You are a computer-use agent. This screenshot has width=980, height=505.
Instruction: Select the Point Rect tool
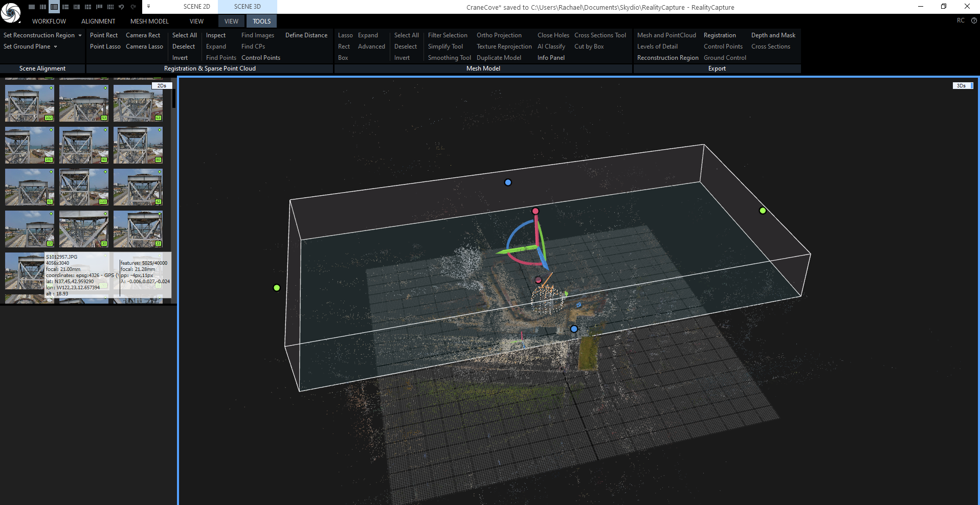[x=104, y=35]
